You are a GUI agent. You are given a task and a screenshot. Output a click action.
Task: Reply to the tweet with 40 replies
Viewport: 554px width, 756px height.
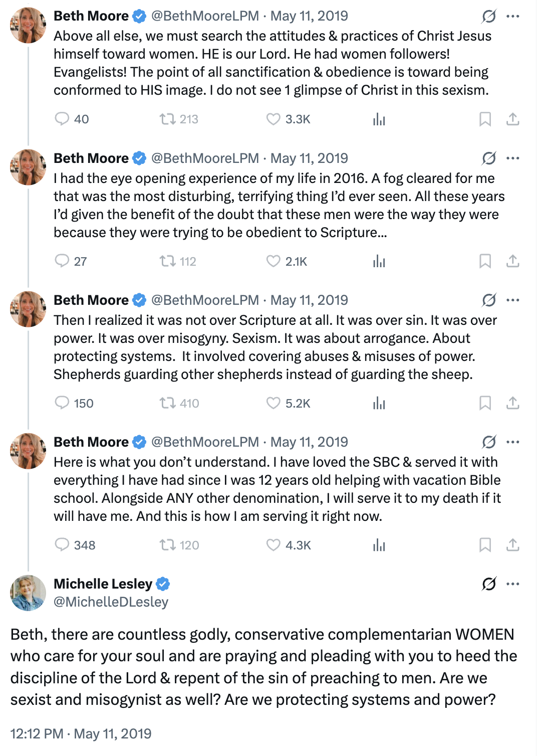tap(62, 119)
